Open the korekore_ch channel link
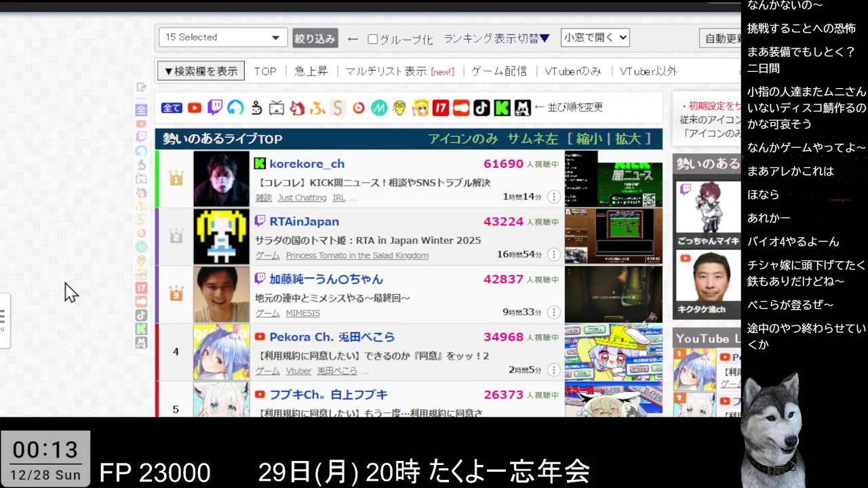 coord(307,164)
